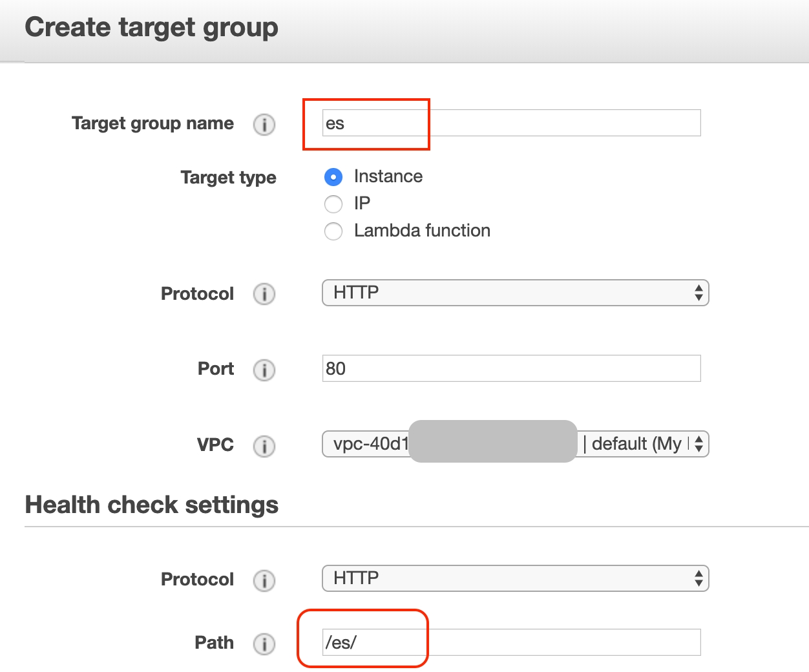Click the IP option label
Screen dimensions: 809x672
[x=362, y=204]
